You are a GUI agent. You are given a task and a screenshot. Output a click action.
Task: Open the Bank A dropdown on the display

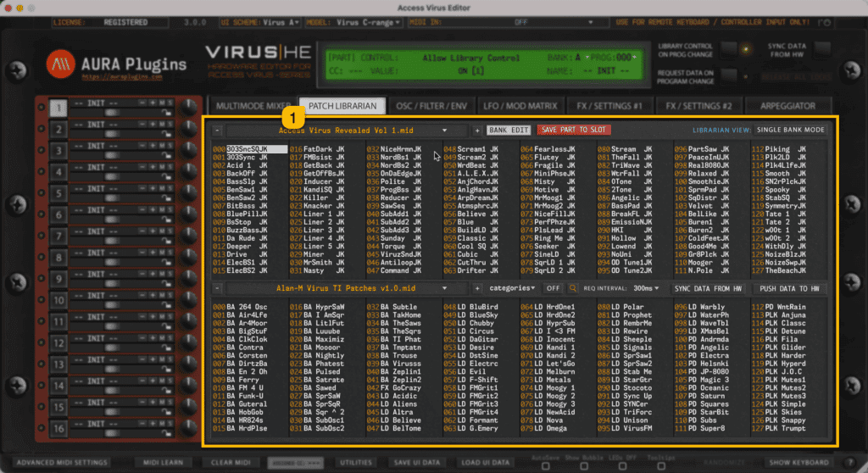[582, 58]
